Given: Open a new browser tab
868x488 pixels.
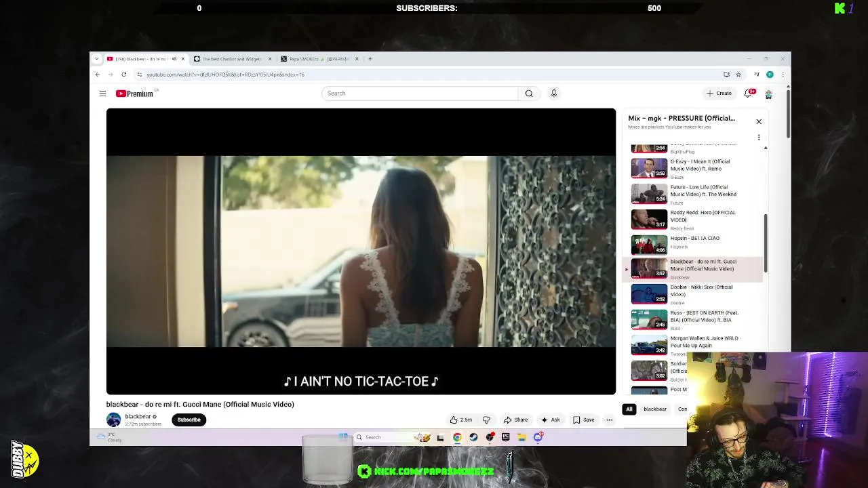Looking at the screenshot, I should coord(370,59).
